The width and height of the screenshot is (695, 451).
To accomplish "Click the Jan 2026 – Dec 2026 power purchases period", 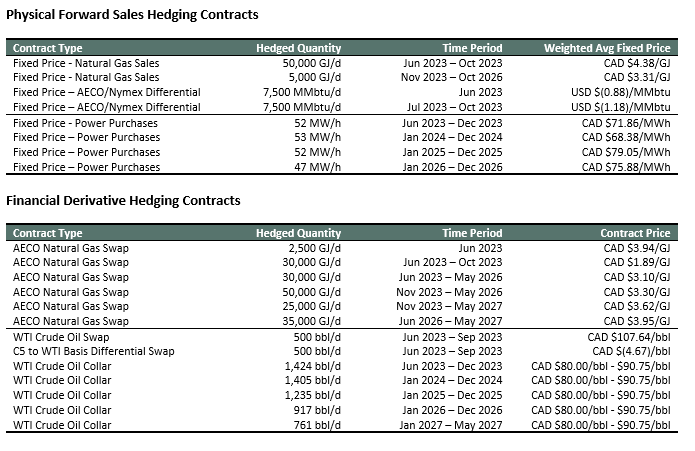I will pos(453,167).
